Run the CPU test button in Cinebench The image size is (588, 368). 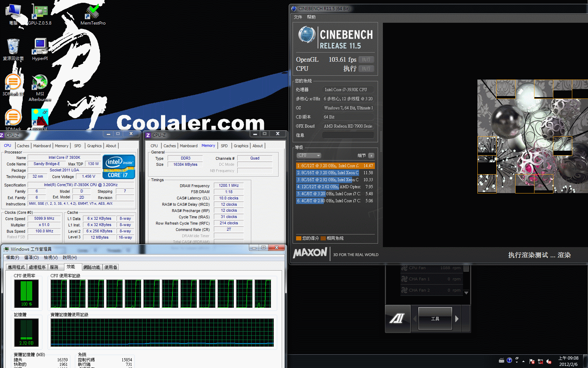(366, 69)
